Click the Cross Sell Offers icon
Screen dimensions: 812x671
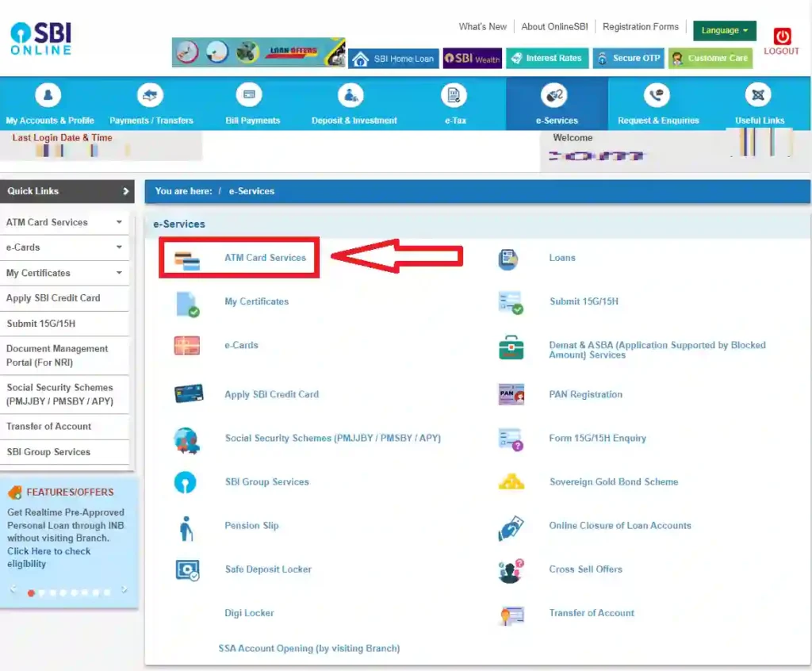point(511,571)
